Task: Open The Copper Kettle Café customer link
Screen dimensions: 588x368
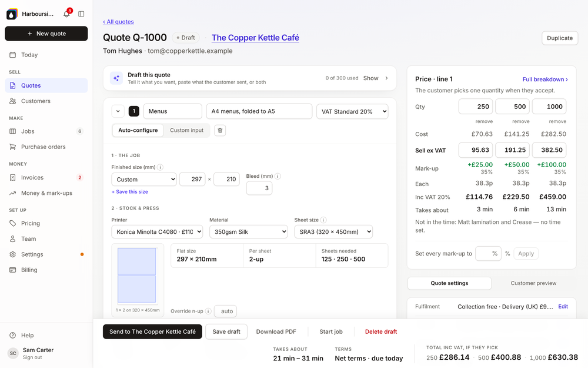Action: (x=255, y=38)
